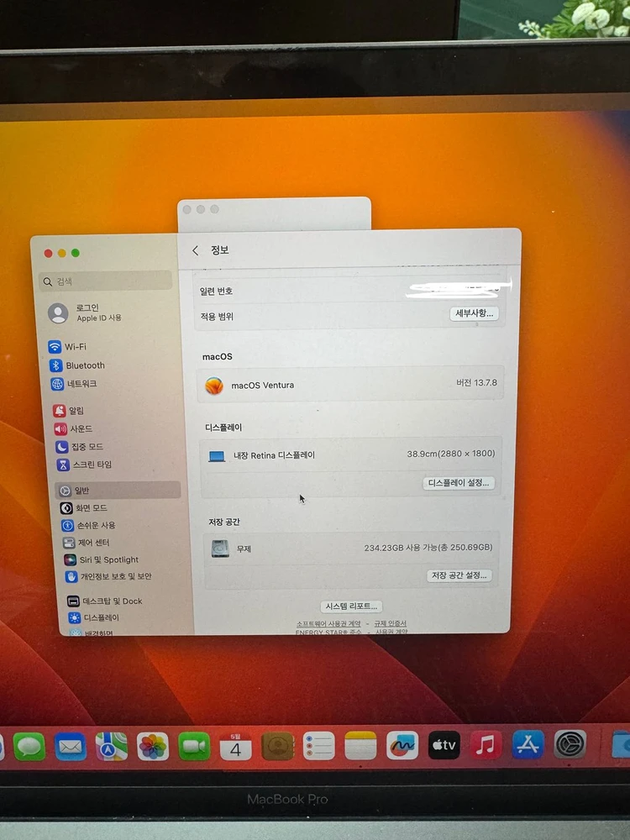
Task: Open Mail from the Dock
Action: (x=71, y=746)
